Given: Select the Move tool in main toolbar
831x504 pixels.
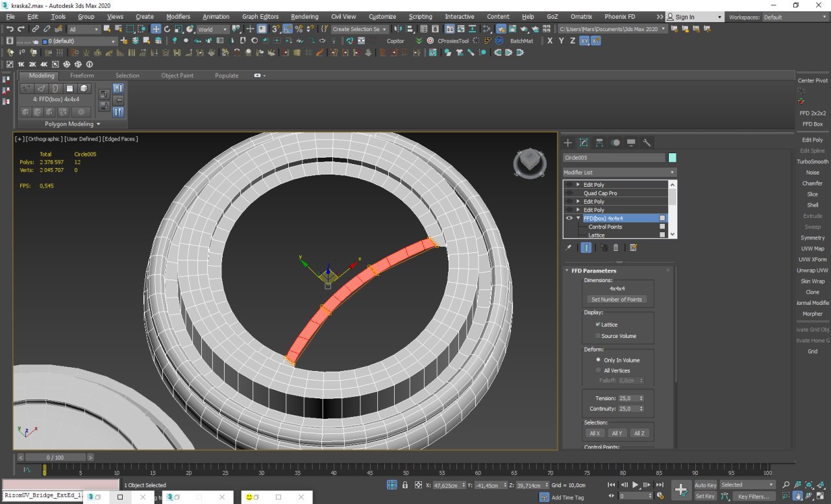Looking at the screenshot, I should (156, 29).
